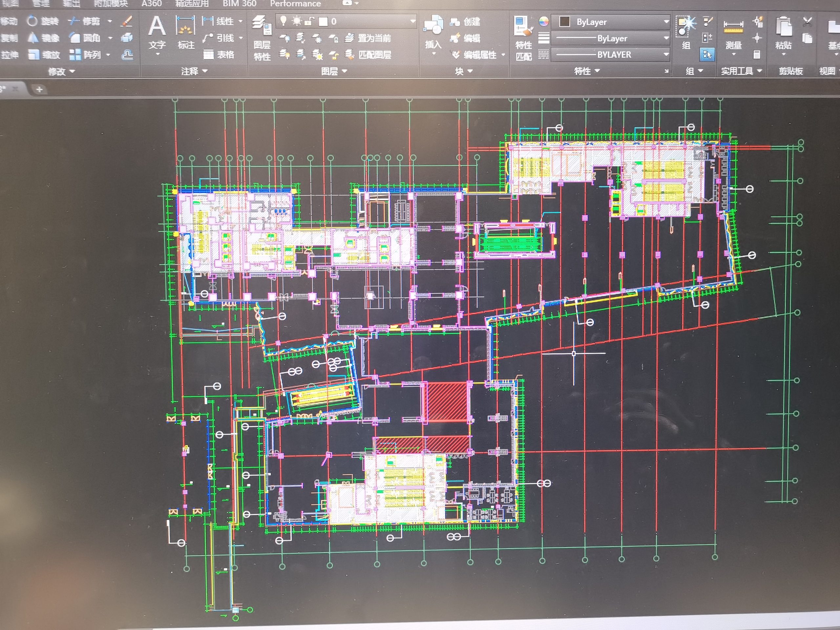
Task: Open the quick calculator icon
Action: click(757, 55)
